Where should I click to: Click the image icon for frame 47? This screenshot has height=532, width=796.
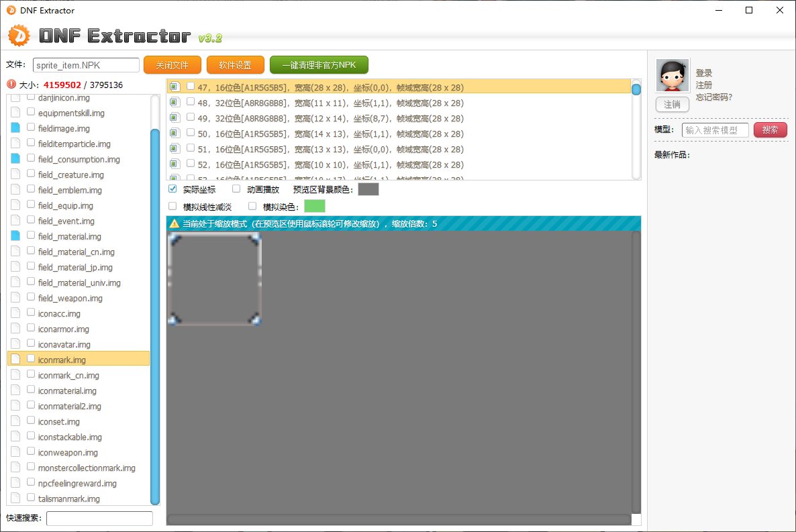tap(175, 87)
